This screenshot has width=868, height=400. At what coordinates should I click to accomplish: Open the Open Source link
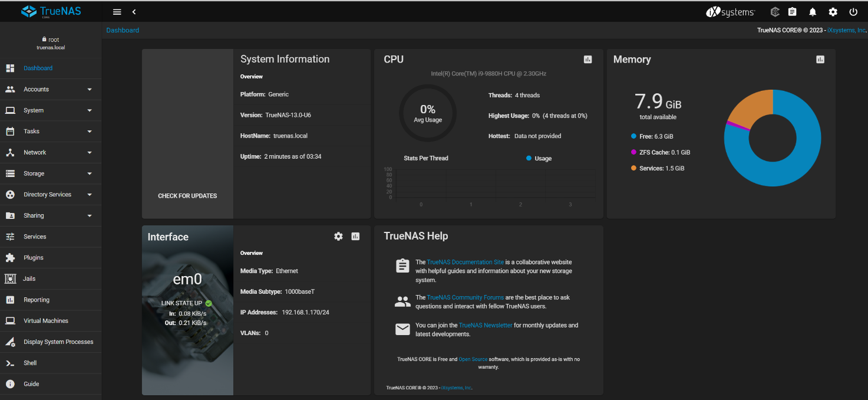tap(473, 359)
